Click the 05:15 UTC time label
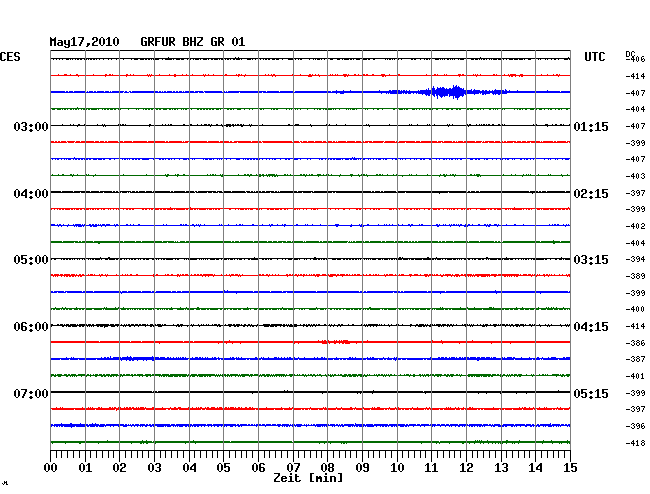The width and height of the screenshot is (650, 494). coord(591,393)
